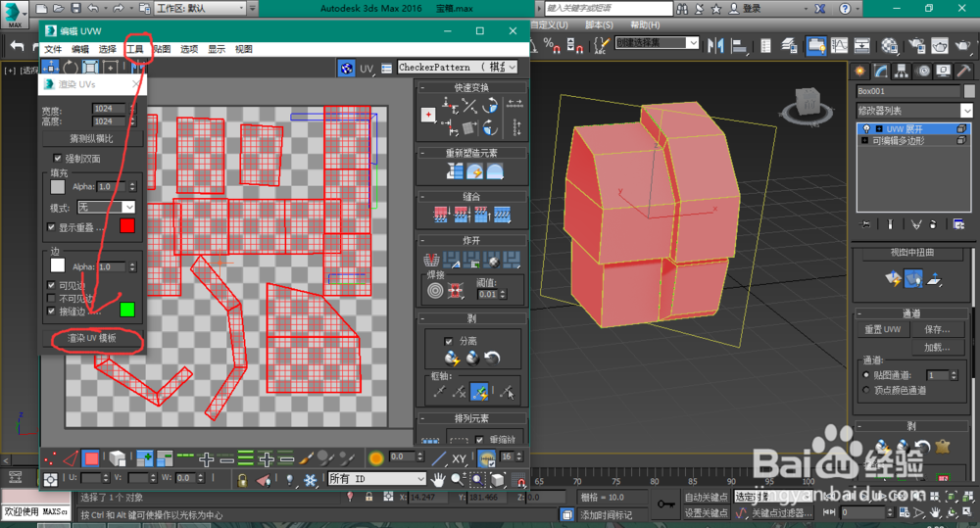Toggle 强制双面 checkbox
This screenshot has width=980, height=528.
58,158
